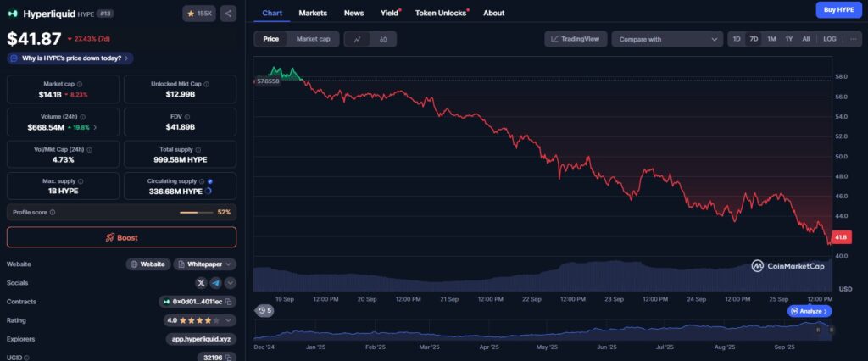Select the Price chart toggle
868x361 pixels.
[270, 39]
